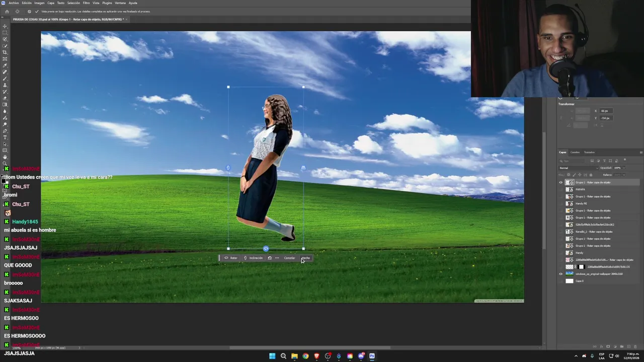Switch to the Canales tab

pyautogui.click(x=575, y=152)
